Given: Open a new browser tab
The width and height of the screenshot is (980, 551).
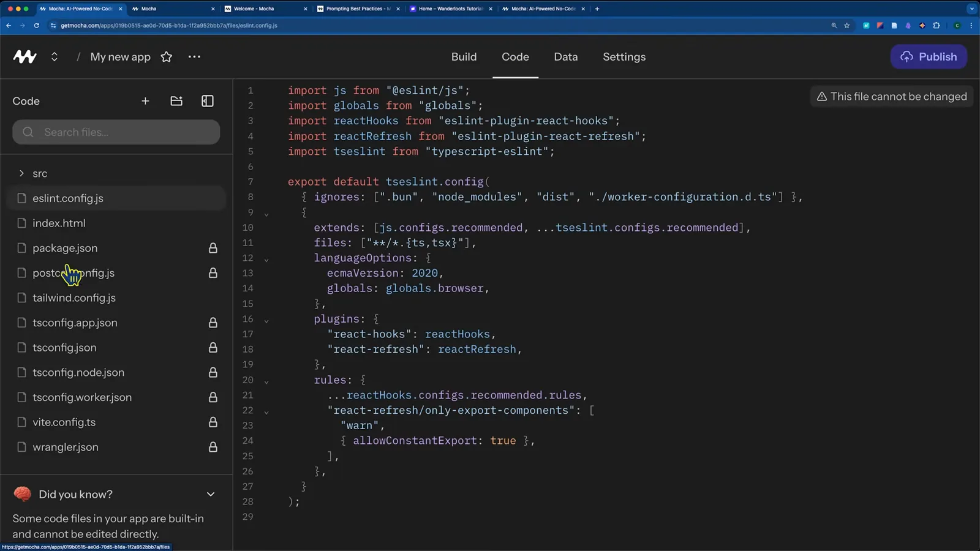Looking at the screenshot, I should pos(597,9).
